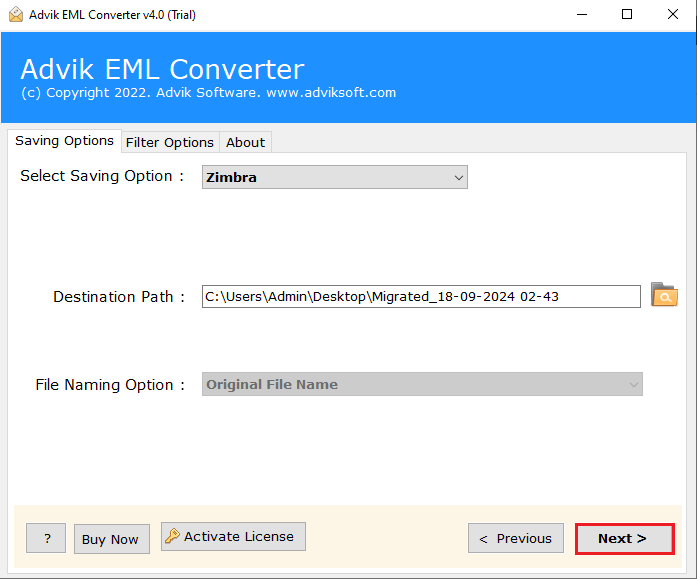697x579 pixels.
Task: Click the Buy Now button
Action: click(112, 539)
